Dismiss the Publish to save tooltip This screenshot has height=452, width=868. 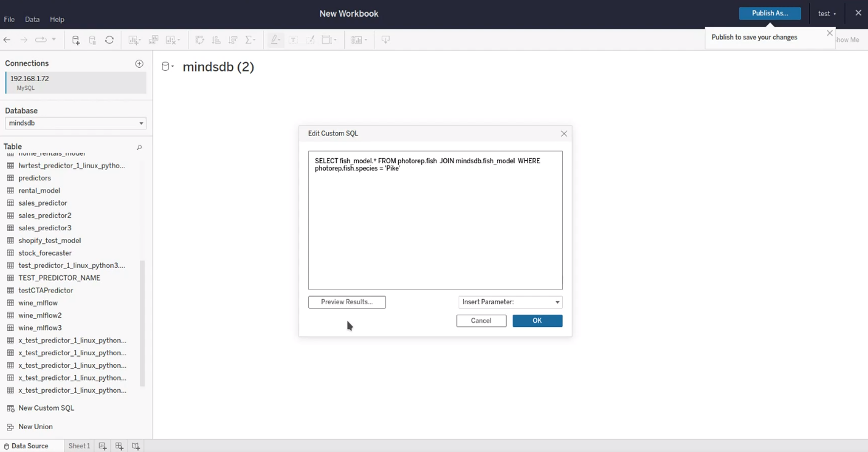click(x=830, y=33)
